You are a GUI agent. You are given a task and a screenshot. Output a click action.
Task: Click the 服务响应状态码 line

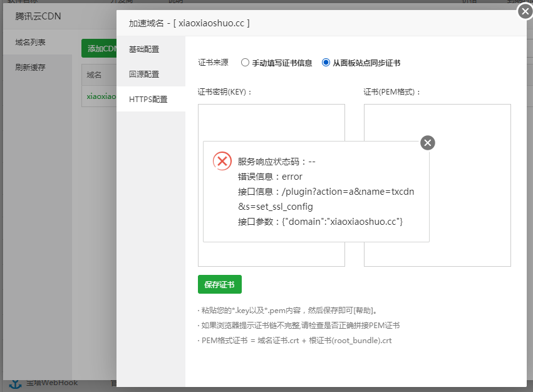click(x=276, y=162)
